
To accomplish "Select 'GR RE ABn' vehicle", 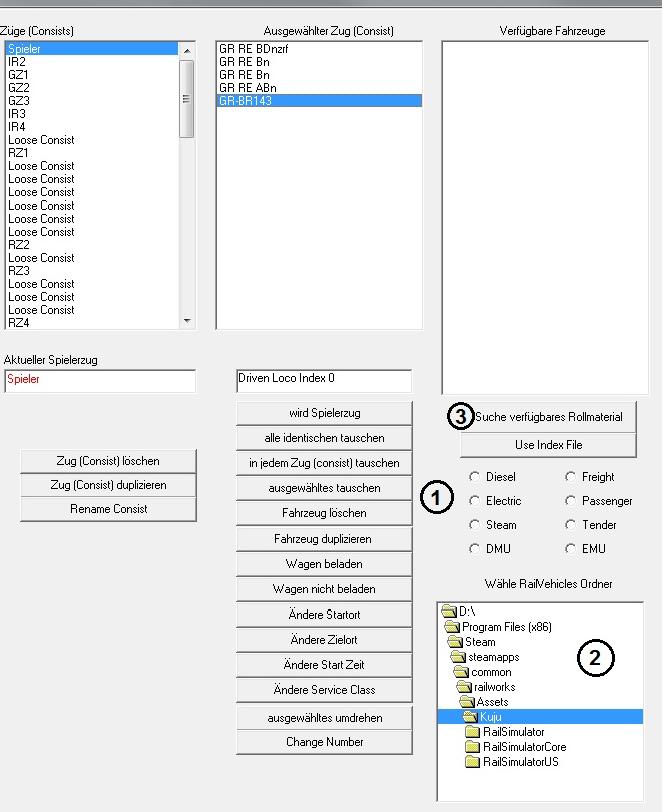I will click(319, 88).
